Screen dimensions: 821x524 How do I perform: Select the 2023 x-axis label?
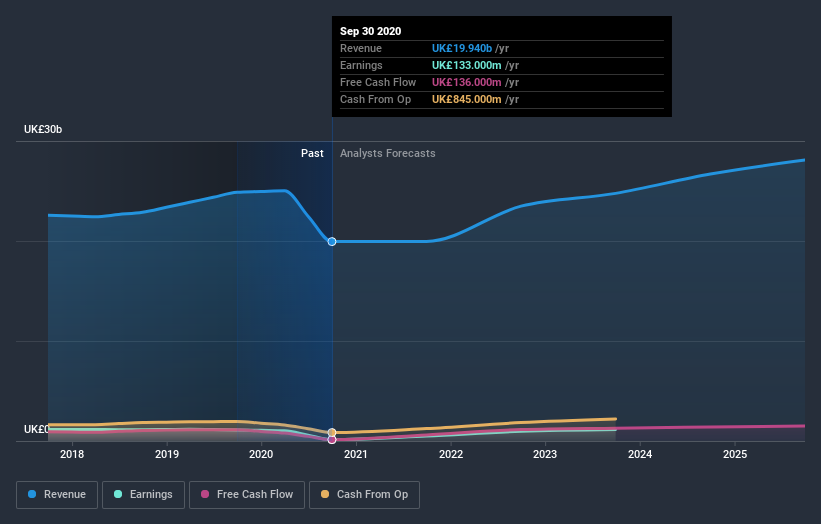(x=545, y=454)
